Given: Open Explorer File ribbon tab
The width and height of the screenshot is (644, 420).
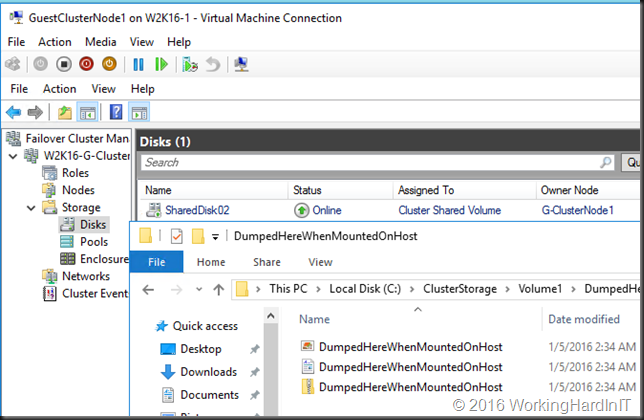Looking at the screenshot, I should click(x=156, y=262).
